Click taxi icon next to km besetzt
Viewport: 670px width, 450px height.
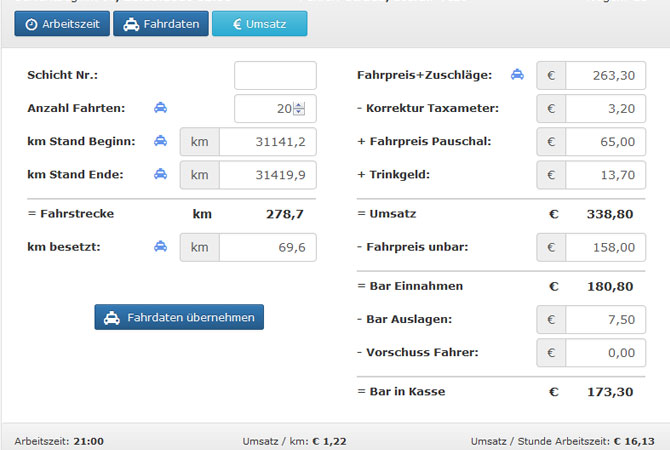[x=161, y=246]
